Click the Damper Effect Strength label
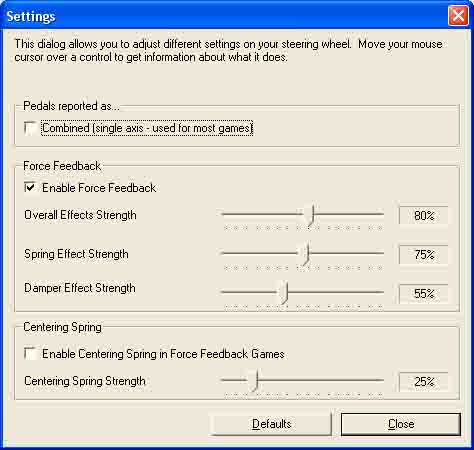Viewport: 474px width, 450px height. [x=80, y=288]
